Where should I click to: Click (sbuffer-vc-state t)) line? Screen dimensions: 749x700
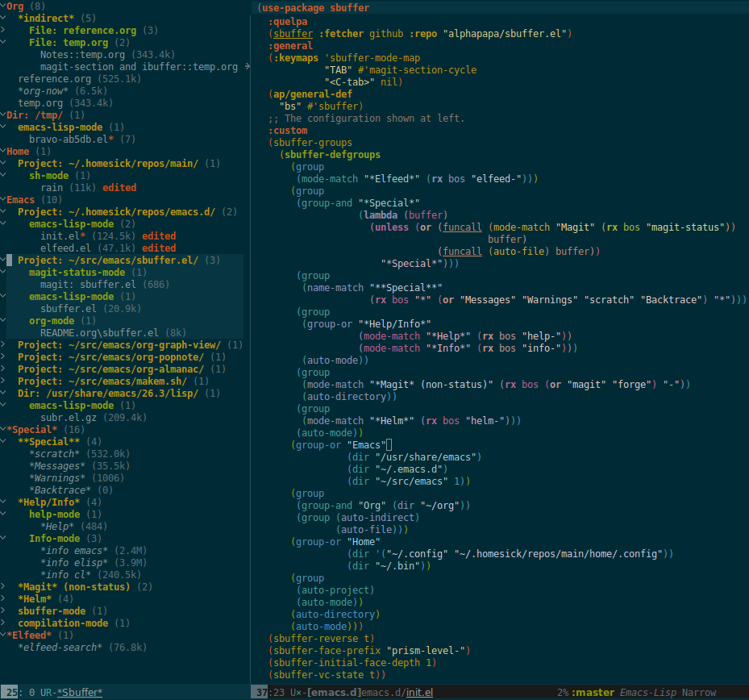coord(327,675)
